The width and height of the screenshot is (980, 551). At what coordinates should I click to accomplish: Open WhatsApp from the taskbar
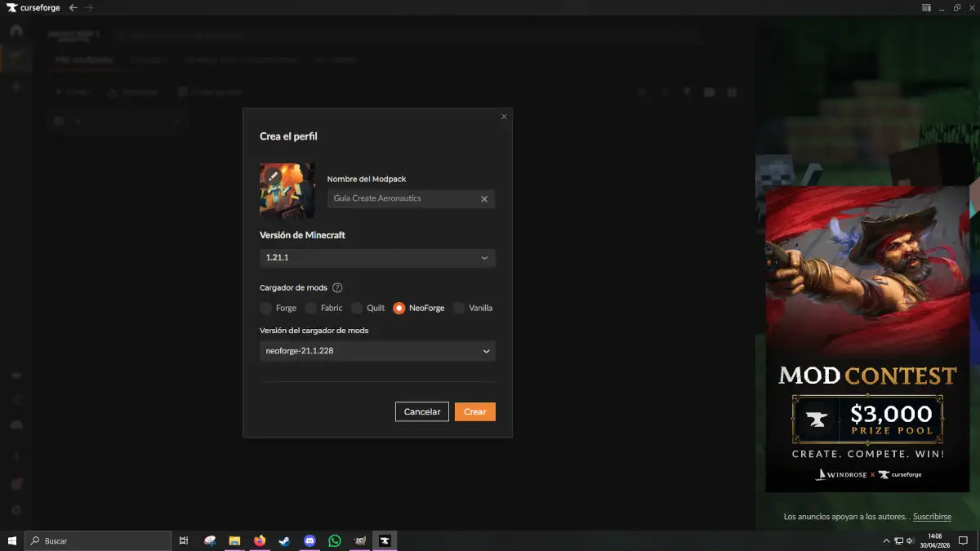[x=335, y=540]
